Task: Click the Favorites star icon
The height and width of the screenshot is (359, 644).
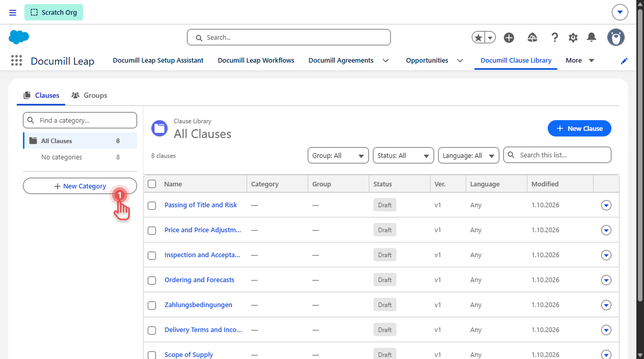Action: (478, 37)
